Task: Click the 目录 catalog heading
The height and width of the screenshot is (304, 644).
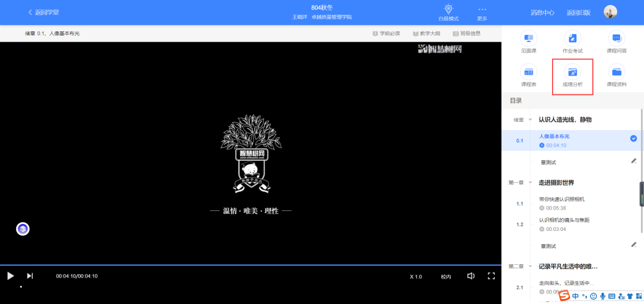Action: click(x=516, y=100)
